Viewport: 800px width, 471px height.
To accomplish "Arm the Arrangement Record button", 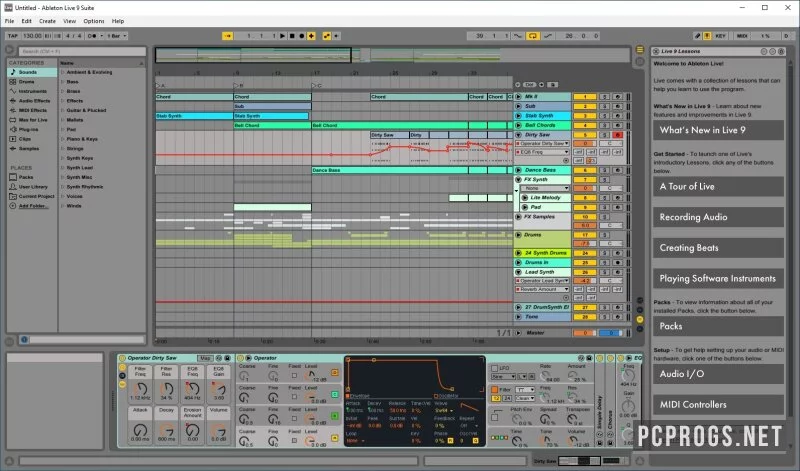I will tap(302, 36).
